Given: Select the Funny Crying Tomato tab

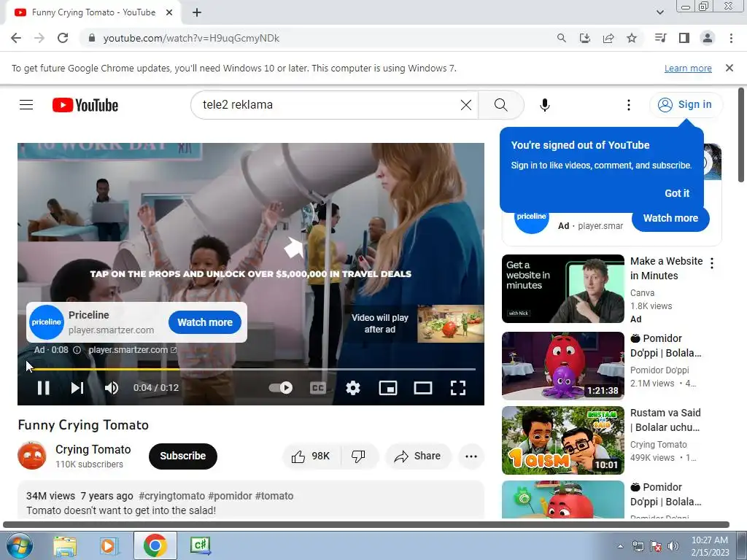Looking at the screenshot, I should tap(93, 12).
